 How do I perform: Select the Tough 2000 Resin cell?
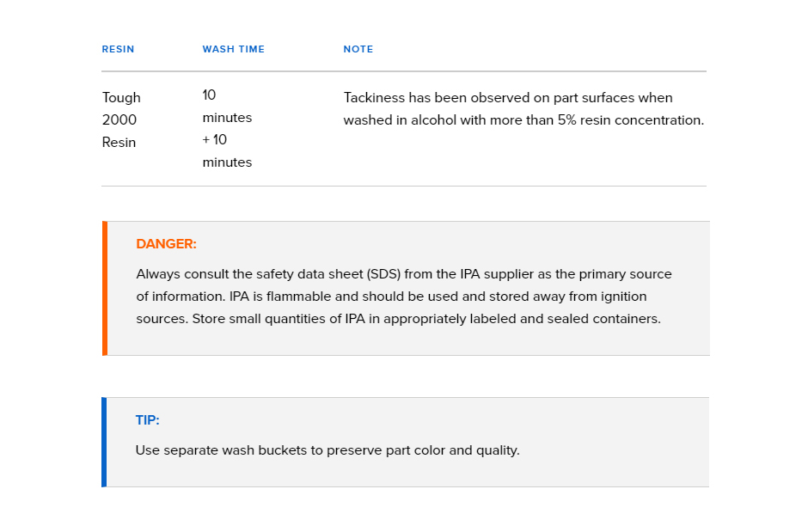(x=121, y=120)
